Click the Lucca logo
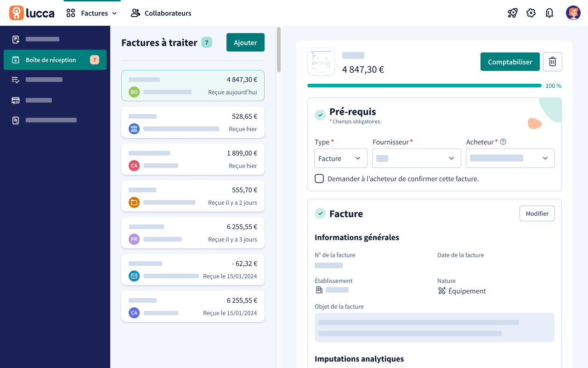This screenshot has width=588, height=368. pos(32,13)
